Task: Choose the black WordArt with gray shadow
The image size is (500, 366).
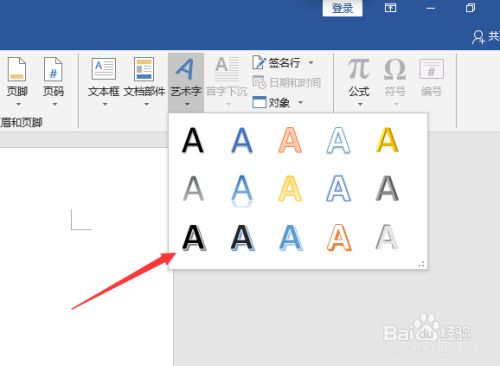Action: 194,238
